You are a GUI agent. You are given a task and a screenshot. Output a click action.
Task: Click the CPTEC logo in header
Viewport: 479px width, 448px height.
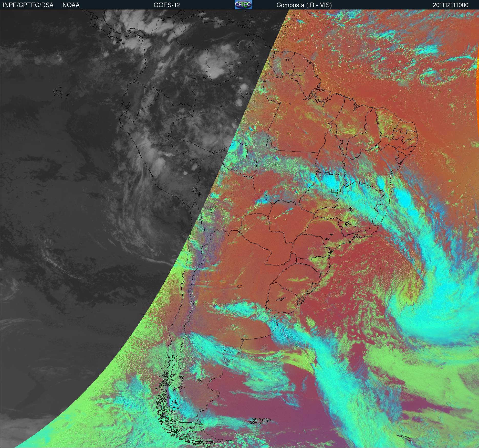[243, 5]
